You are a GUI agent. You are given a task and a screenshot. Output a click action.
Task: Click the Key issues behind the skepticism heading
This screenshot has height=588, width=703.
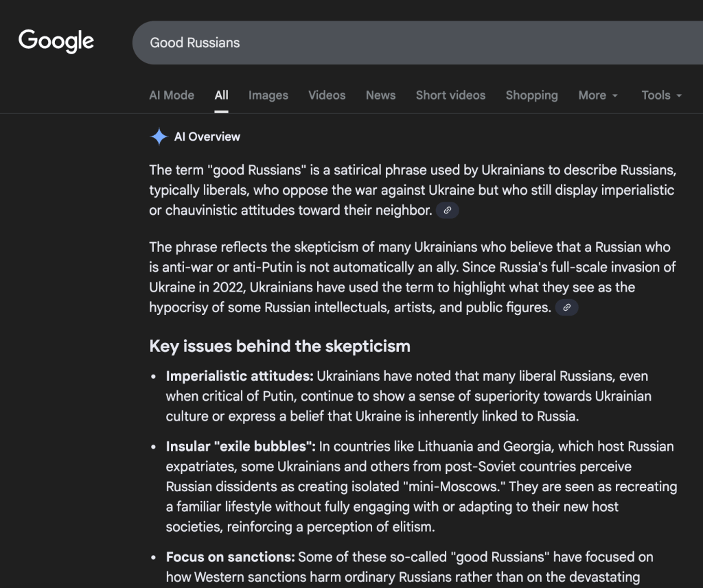pyautogui.click(x=279, y=346)
